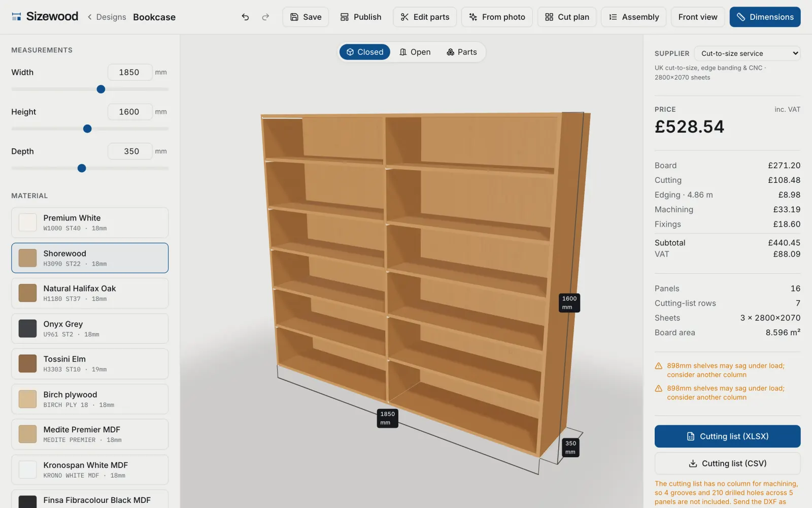The height and width of the screenshot is (508, 812).
Task: Click the Board £271.20 row
Action: pos(727,166)
